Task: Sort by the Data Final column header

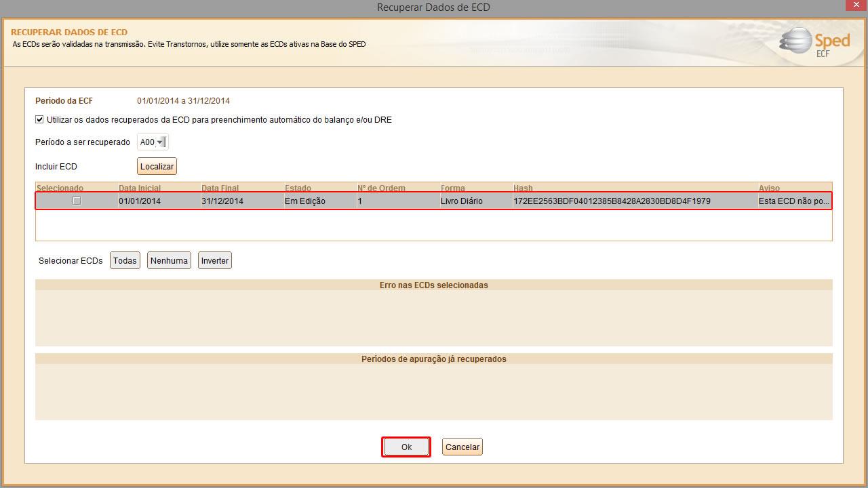Action: pos(242,188)
